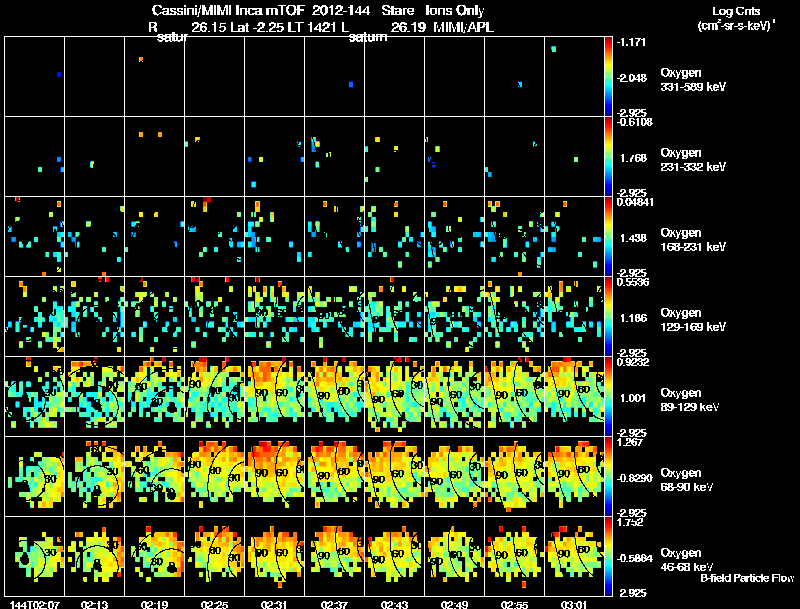Image resolution: width=800 pixels, height=609 pixels.
Task: Click the color bar for Oxygen 331-589 keV
Action: click(608, 77)
